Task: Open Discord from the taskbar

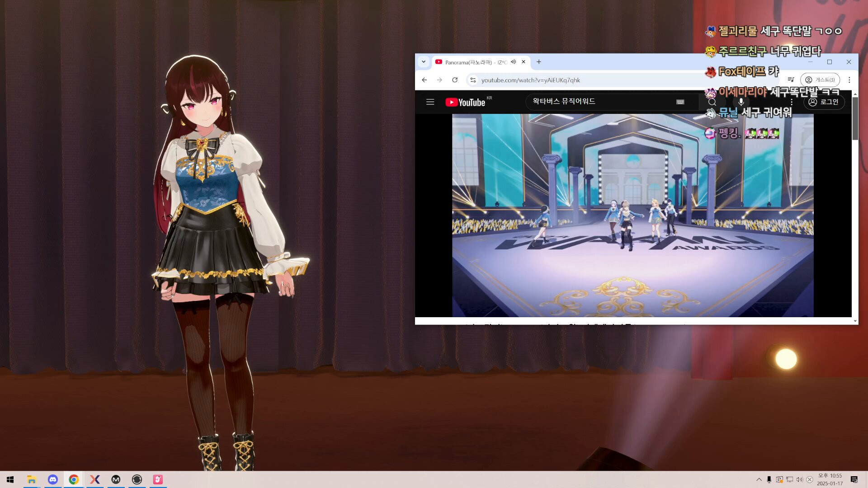Action: 53,479
